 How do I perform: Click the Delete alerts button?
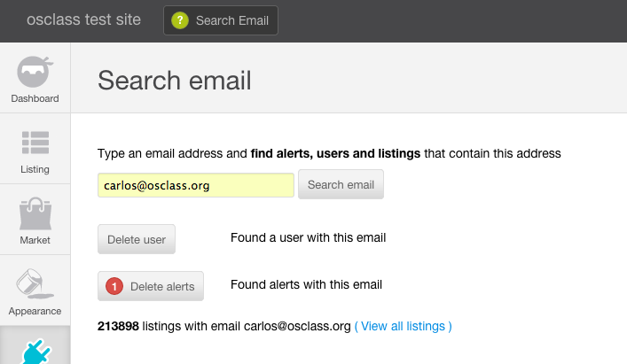(x=151, y=286)
